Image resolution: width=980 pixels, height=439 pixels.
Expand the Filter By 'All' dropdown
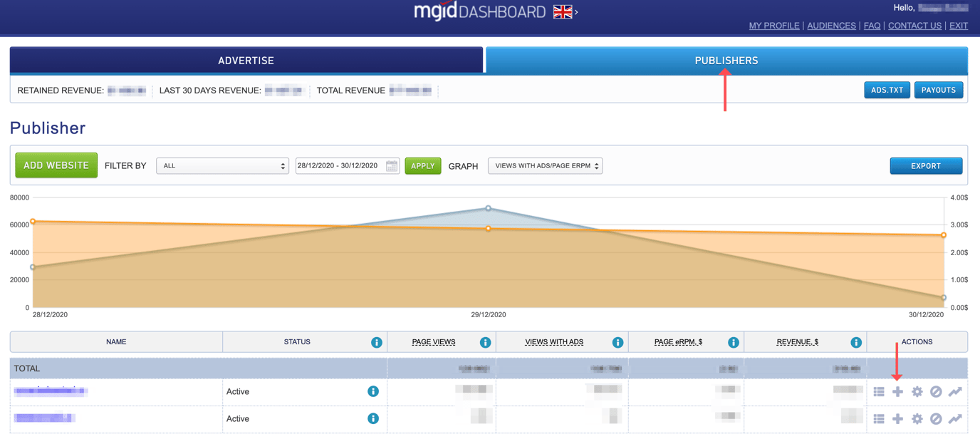(222, 166)
